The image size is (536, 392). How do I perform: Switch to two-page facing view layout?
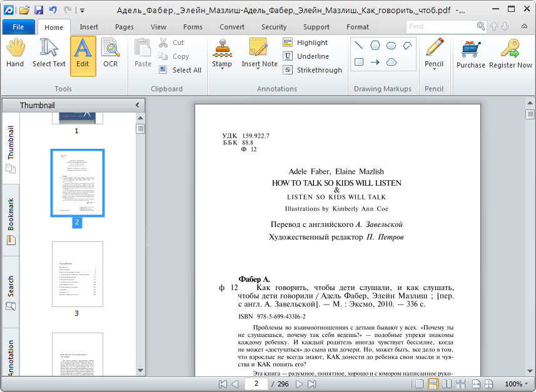pyautogui.click(x=447, y=384)
